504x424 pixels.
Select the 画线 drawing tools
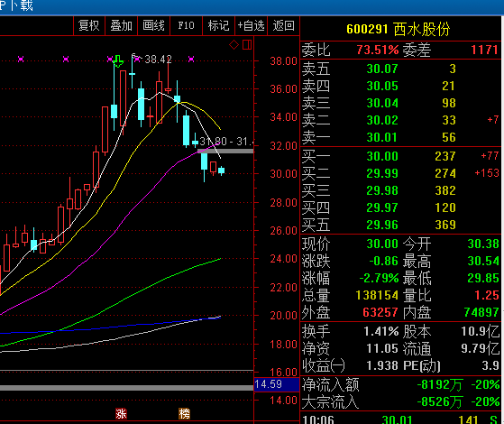[153, 25]
